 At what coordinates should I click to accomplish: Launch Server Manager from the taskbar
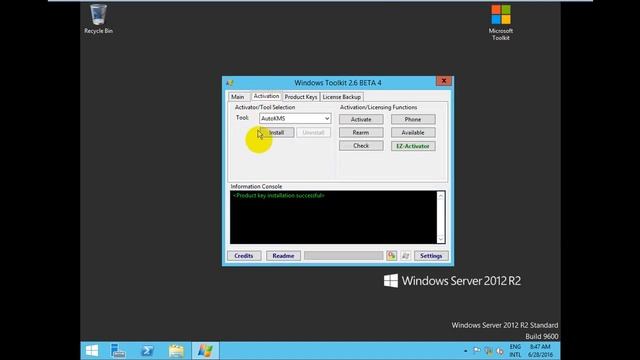click(118, 351)
